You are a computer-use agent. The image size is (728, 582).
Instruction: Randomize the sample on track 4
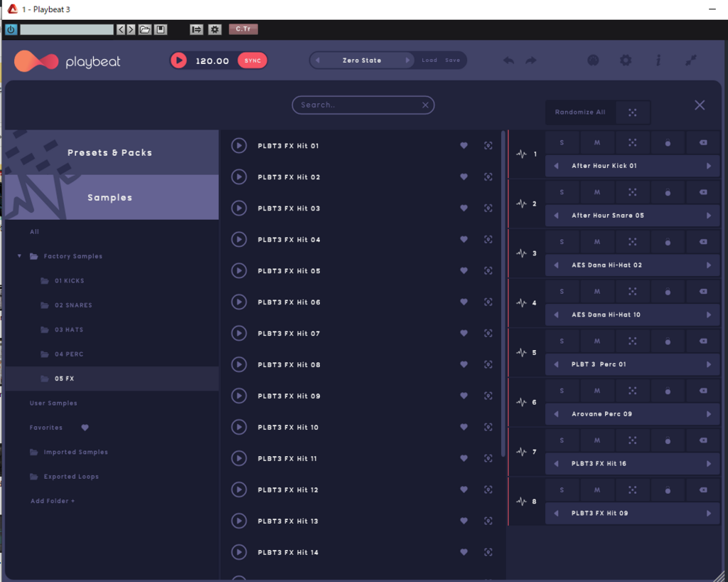632,291
